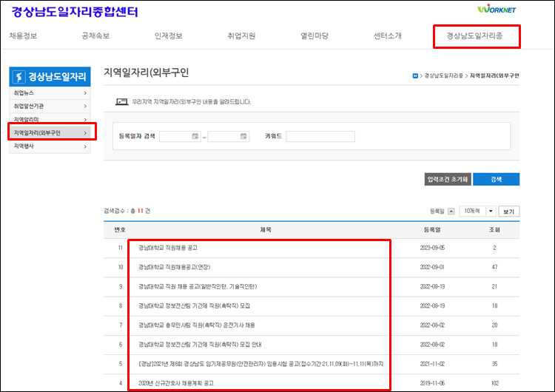Open the 채용정보 menu
555x392 pixels.
pyautogui.click(x=23, y=36)
